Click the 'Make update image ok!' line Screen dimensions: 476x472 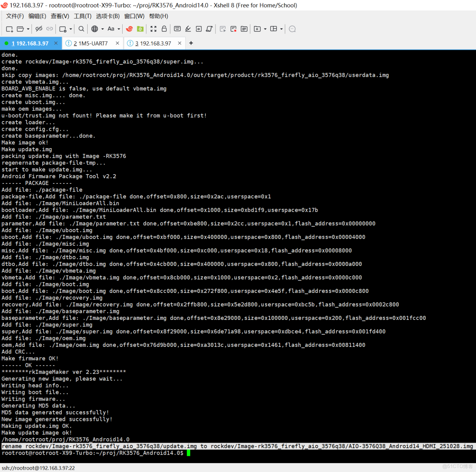tap(37, 433)
